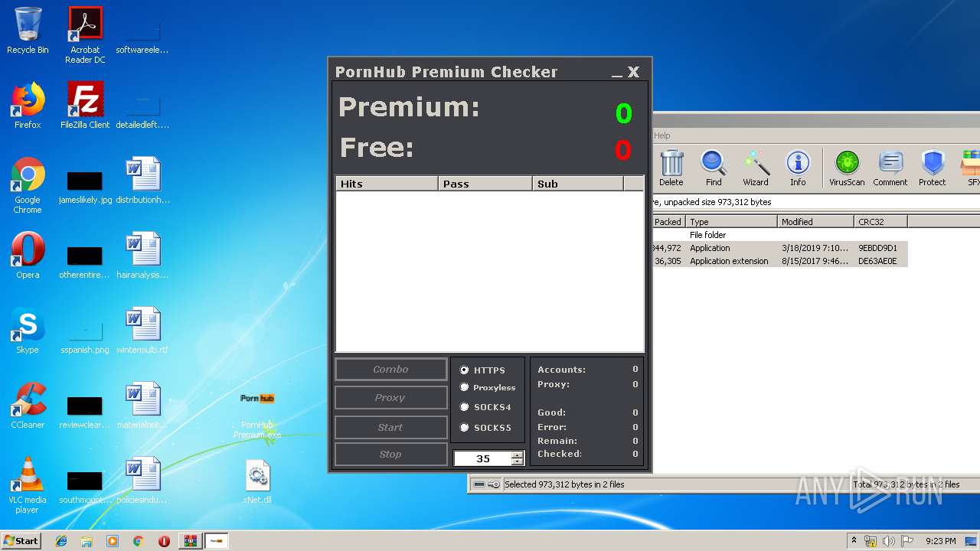Select the Application extension row in WinRAR
The image size is (980, 551).
(779, 261)
